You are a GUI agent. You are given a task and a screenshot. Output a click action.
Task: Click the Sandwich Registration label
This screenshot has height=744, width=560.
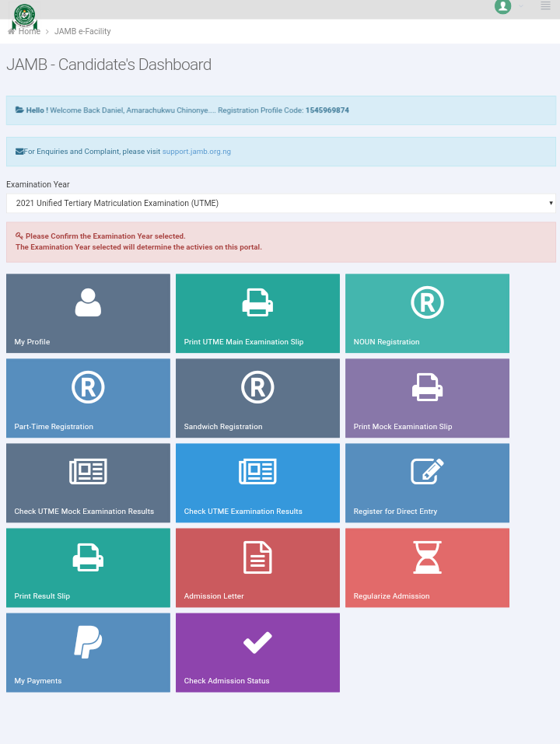click(223, 427)
